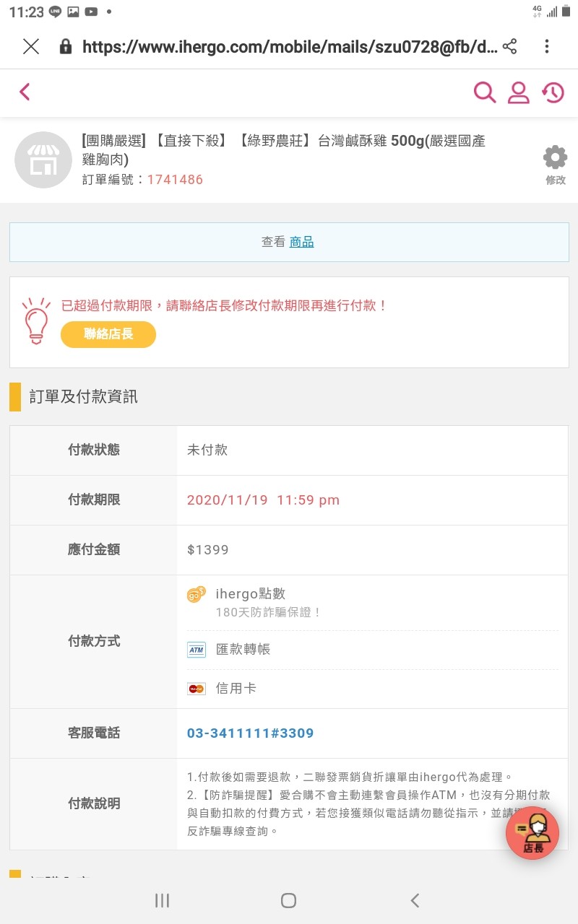Tap Android recent apps button
578x924 pixels.
tap(163, 900)
